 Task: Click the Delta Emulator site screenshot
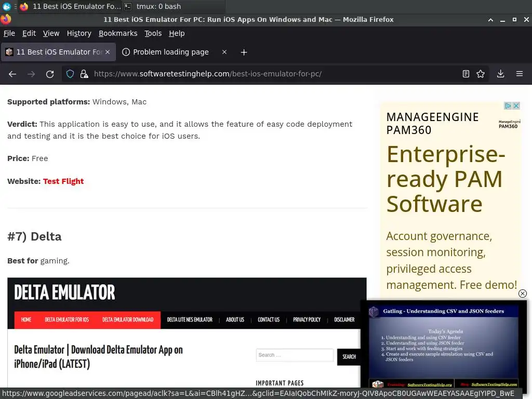(x=187, y=332)
